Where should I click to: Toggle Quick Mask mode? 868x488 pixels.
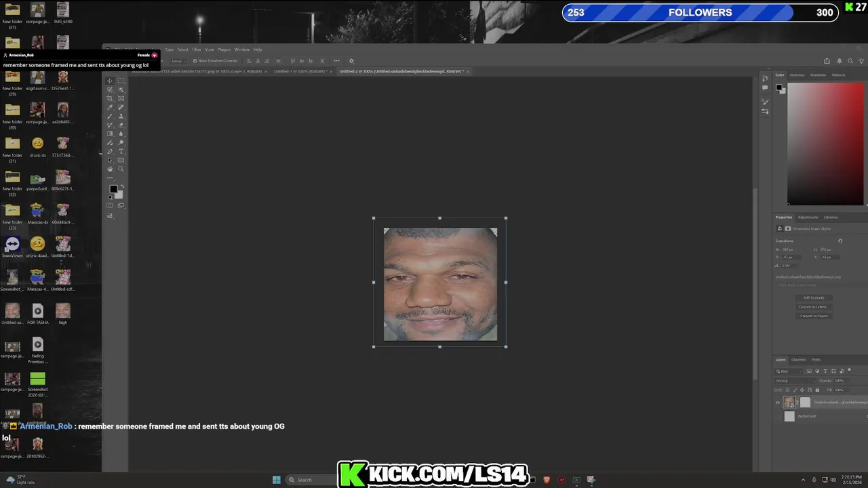(110, 205)
